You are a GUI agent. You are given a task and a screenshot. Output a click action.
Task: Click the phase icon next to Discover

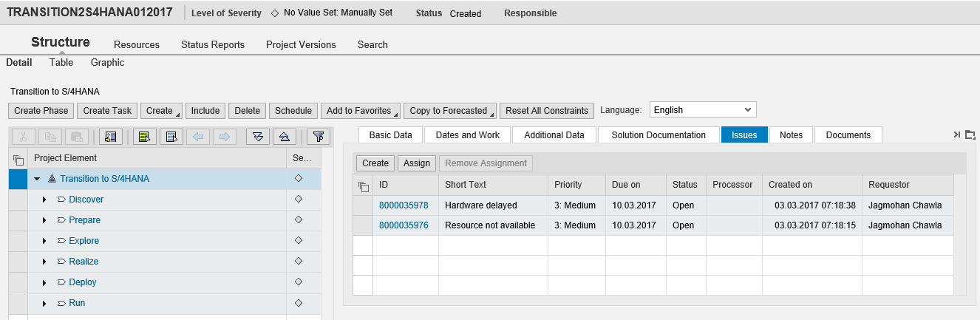point(61,200)
